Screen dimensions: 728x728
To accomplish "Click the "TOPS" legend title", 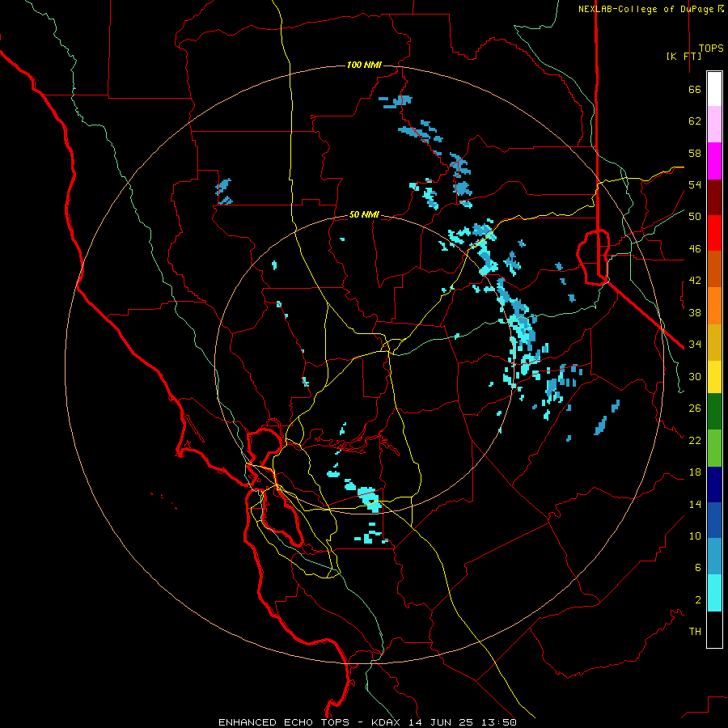I will pos(711,48).
